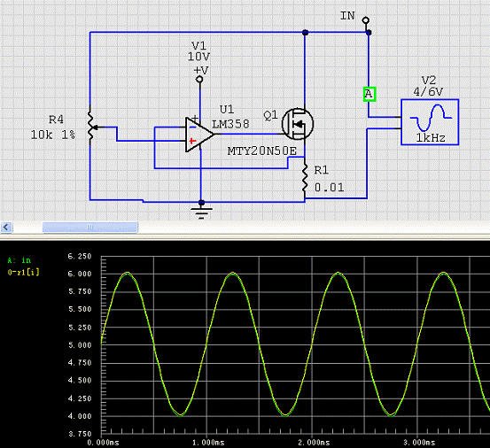The image size is (490, 448).
Task: Select the R1 resistor symbol
Action: 305,177
